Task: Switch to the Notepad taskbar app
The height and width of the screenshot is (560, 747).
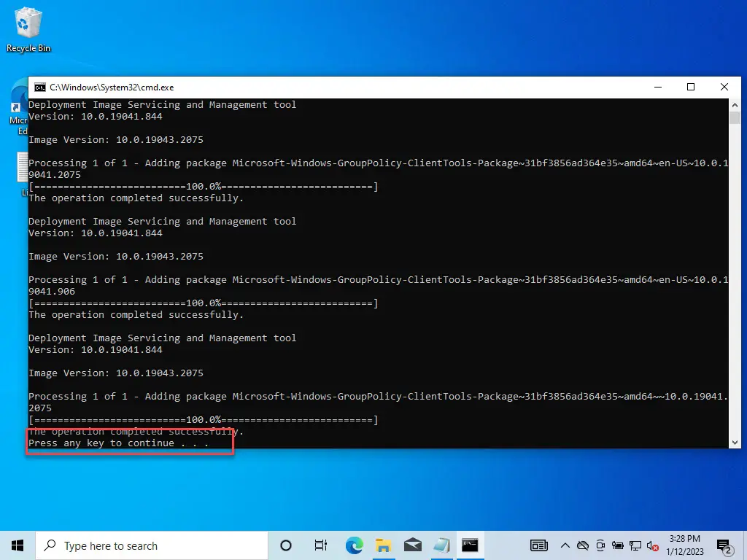Action: [441, 545]
